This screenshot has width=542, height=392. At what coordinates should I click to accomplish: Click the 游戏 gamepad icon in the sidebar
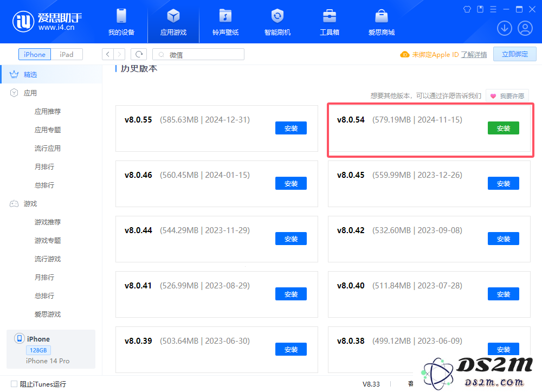tap(14, 204)
